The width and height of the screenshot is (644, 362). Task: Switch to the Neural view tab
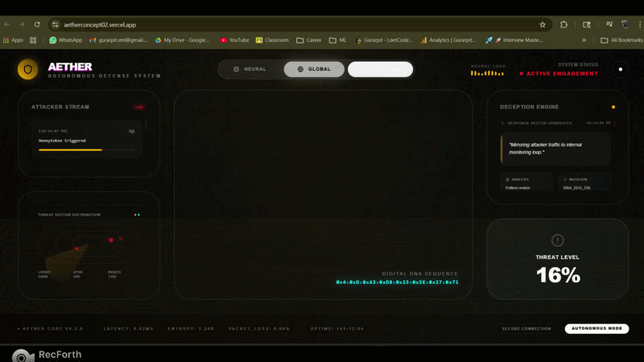pos(250,69)
